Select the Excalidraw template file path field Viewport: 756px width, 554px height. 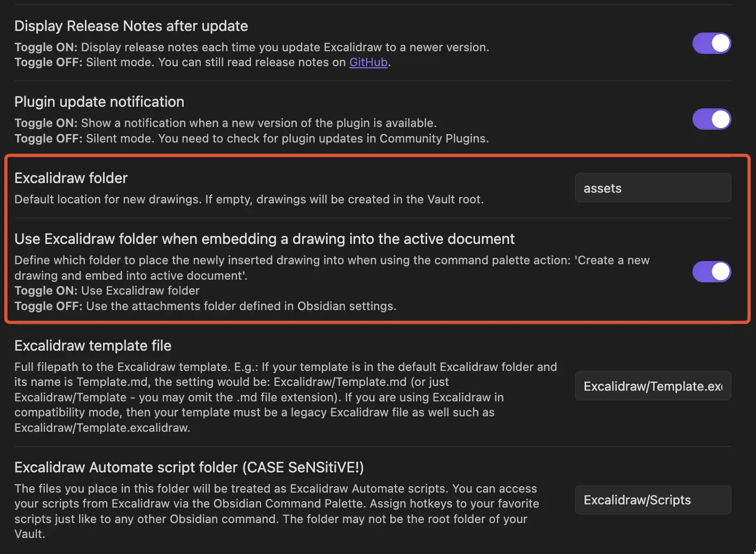[652, 386]
